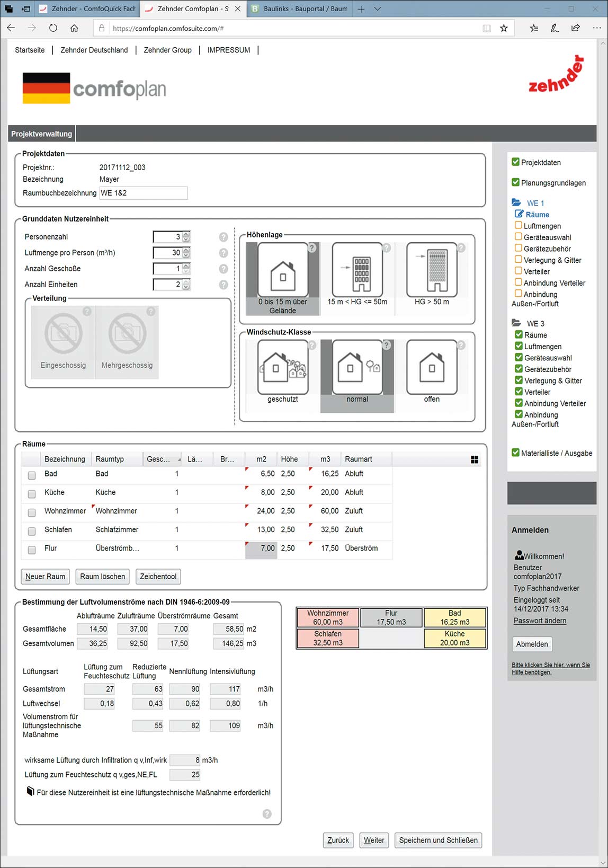Open the grid layout icon in Räume table

[x=475, y=459]
